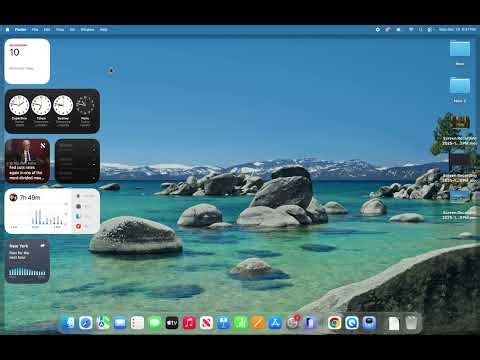Select the first Screen Recording file thumbnail
The width and height of the screenshot is (480, 360).
(x=460, y=122)
